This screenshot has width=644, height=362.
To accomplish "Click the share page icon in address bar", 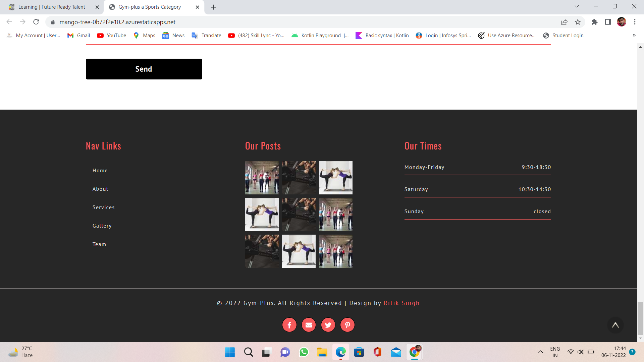I will point(564,22).
